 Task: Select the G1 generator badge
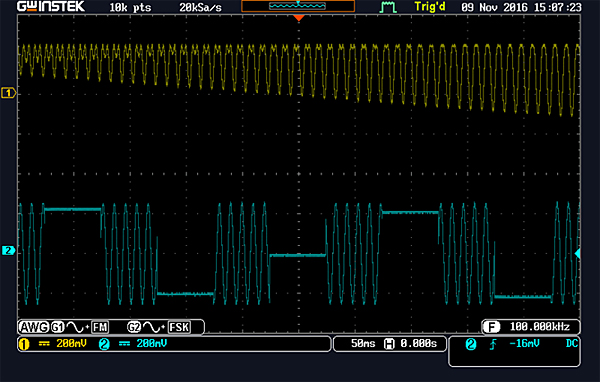click(x=57, y=327)
